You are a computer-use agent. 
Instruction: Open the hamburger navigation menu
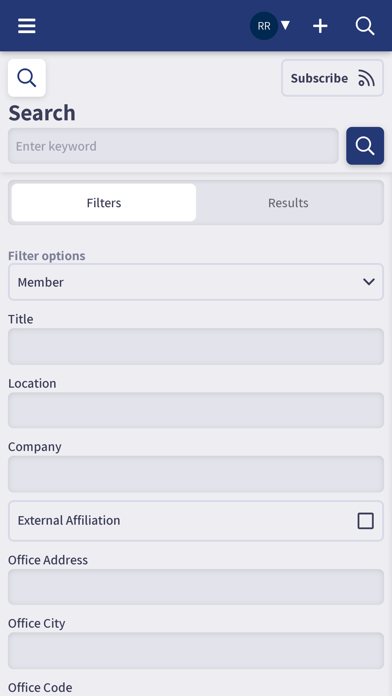tap(27, 26)
